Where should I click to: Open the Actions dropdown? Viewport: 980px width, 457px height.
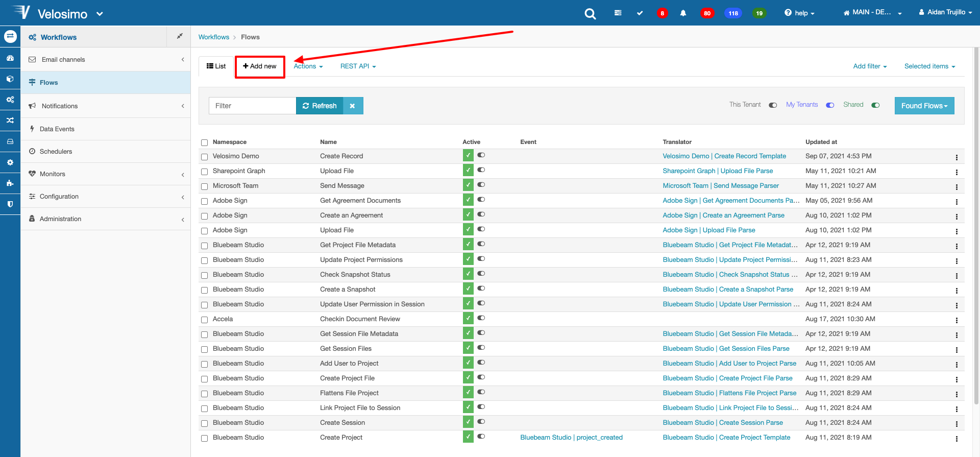[x=308, y=66]
